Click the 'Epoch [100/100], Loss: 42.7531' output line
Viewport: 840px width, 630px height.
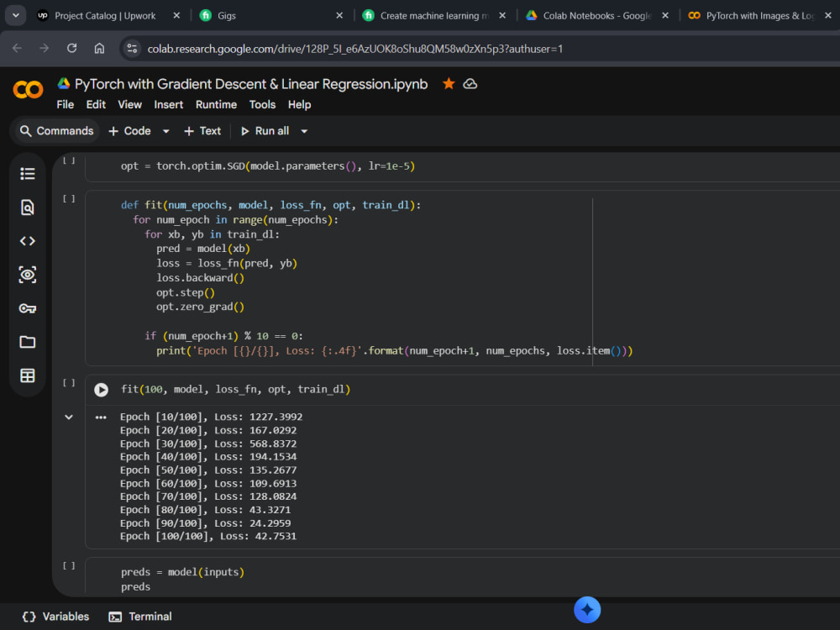(207, 536)
